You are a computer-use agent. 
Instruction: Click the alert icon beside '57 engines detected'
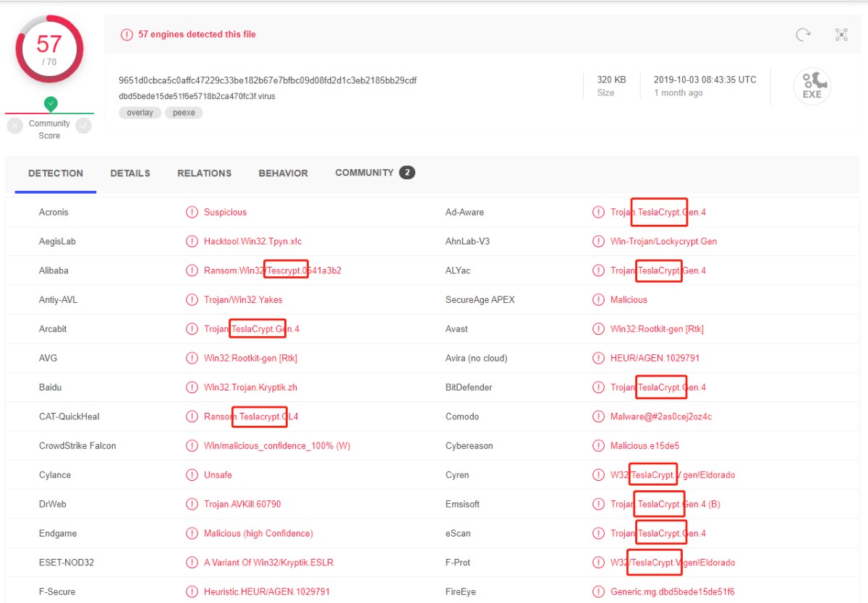tap(127, 35)
